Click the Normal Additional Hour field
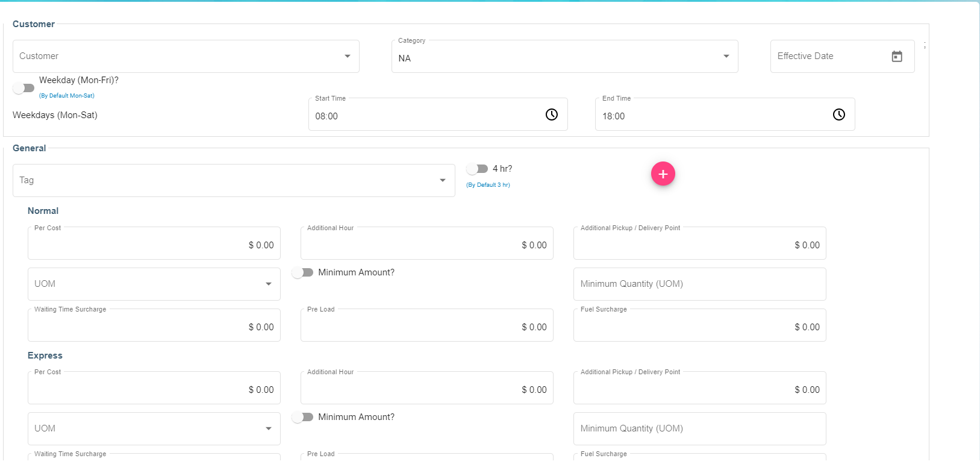 tap(426, 244)
